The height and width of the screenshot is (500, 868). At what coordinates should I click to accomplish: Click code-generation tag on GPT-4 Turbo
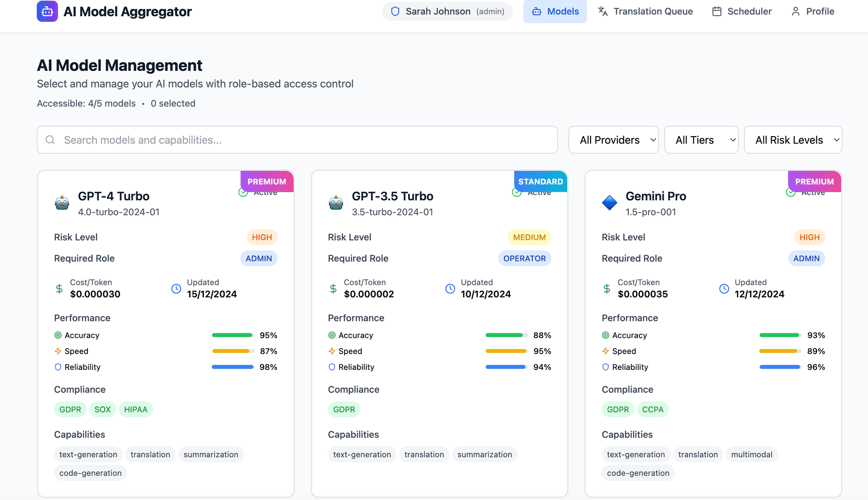[x=91, y=473]
